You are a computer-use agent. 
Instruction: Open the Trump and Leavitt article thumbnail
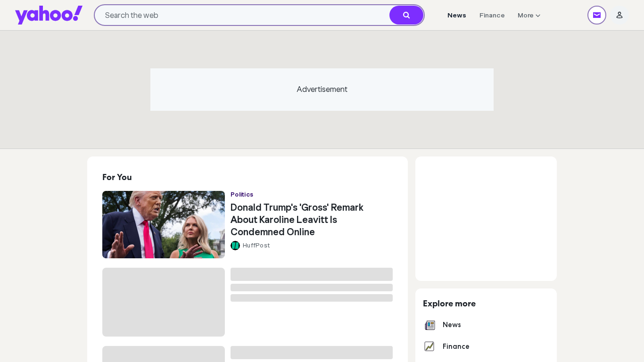coord(164,224)
